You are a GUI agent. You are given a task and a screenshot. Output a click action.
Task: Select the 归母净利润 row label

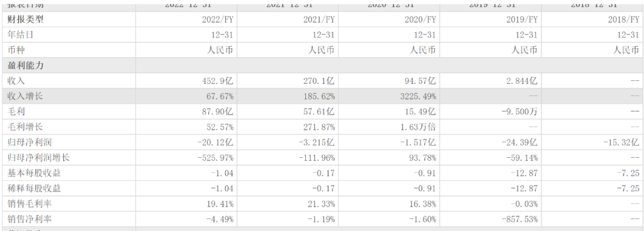tap(30, 142)
